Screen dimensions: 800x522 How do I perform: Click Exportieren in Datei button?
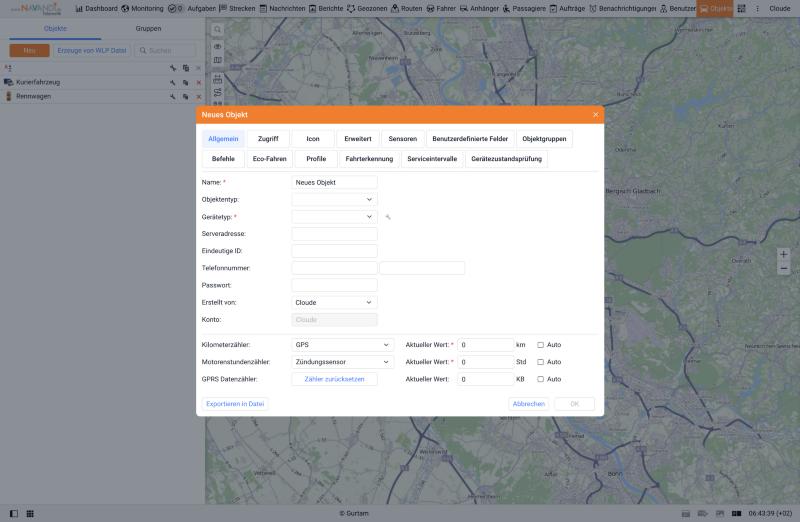tap(235, 404)
